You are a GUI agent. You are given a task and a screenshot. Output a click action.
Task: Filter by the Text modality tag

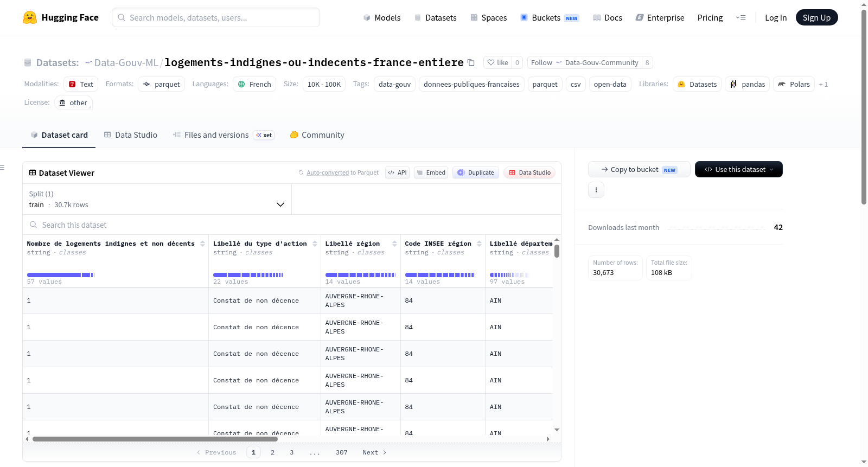pyautogui.click(x=81, y=84)
